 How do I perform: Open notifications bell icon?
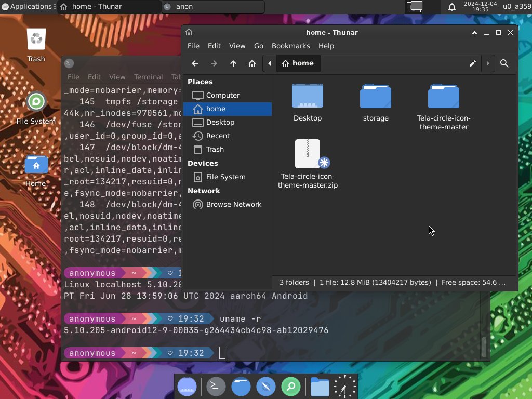pos(452,7)
